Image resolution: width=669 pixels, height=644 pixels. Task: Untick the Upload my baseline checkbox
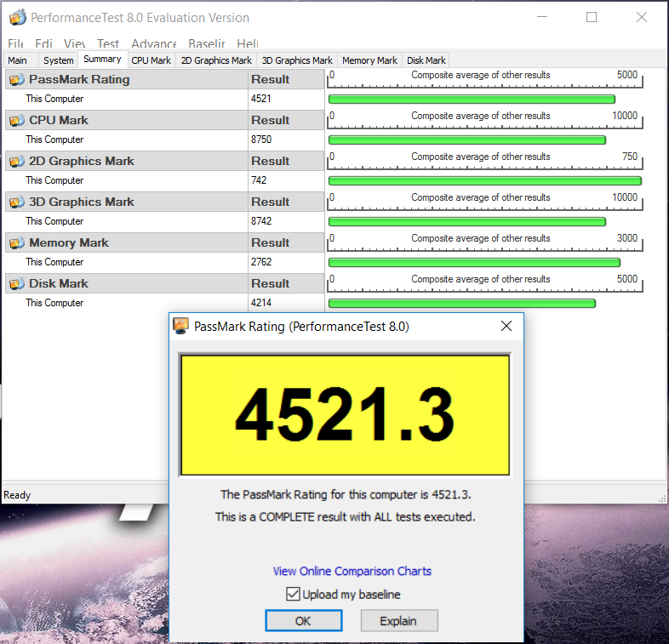click(x=293, y=594)
